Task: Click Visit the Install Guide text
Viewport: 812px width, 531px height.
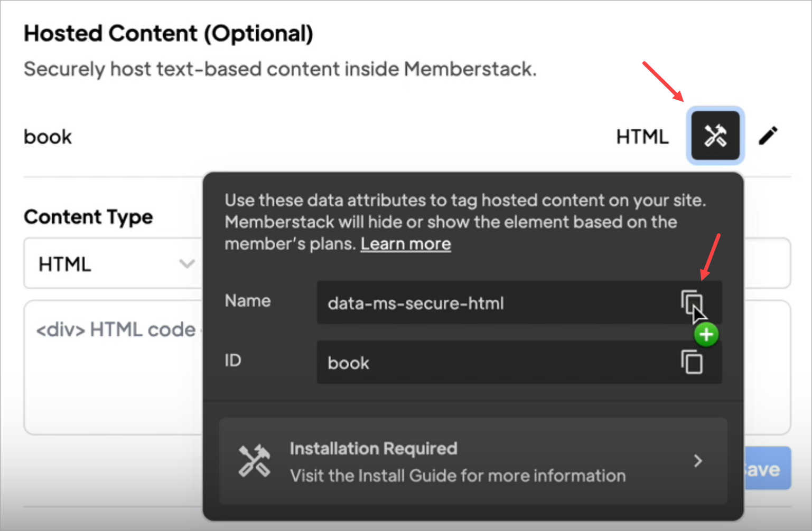Action: pyautogui.click(x=458, y=476)
